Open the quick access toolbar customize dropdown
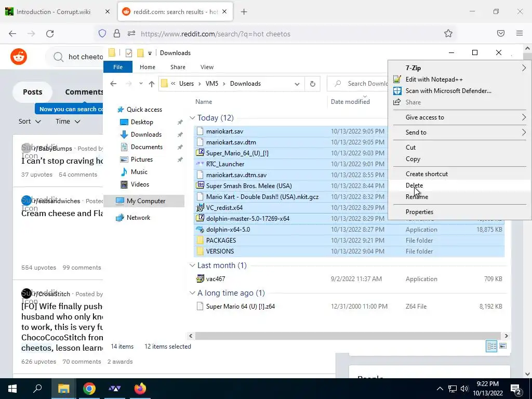Viewport: 532px width, 399px height. pos(150,54)
